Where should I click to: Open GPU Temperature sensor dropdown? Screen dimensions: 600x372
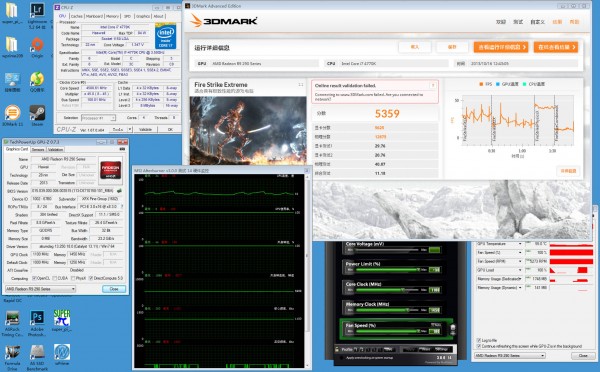[520, 244]
